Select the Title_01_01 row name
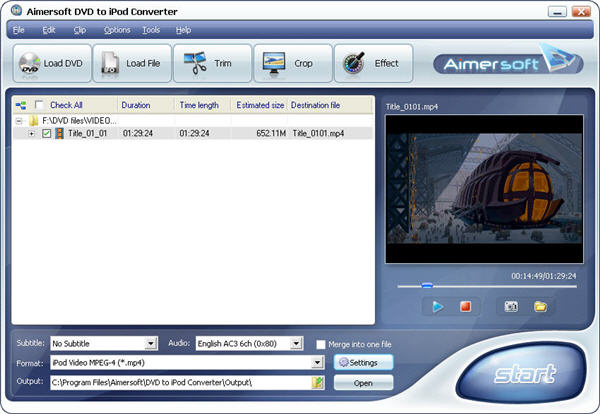The image size is (600, 414). coord(88,134)
